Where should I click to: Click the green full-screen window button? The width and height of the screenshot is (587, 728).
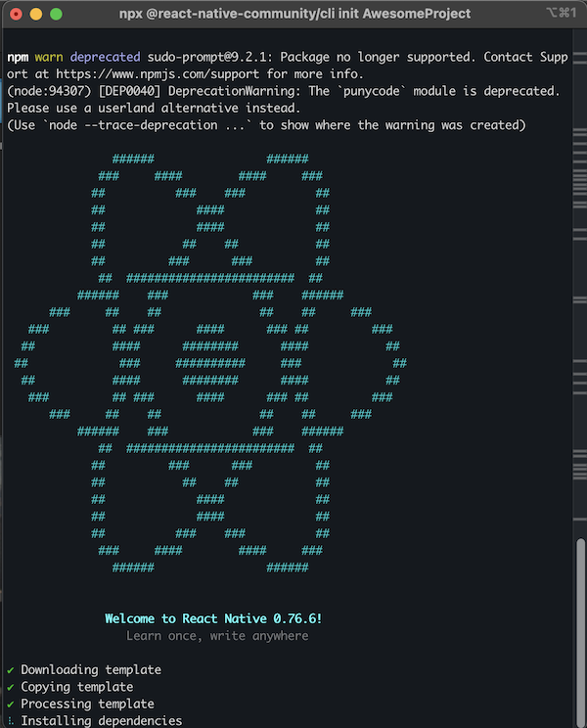56,14
